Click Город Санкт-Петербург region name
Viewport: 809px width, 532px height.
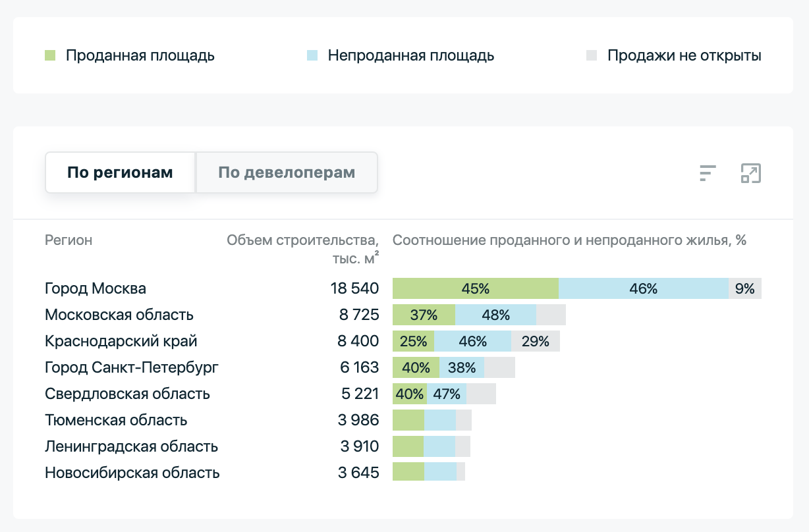(132, 367)
